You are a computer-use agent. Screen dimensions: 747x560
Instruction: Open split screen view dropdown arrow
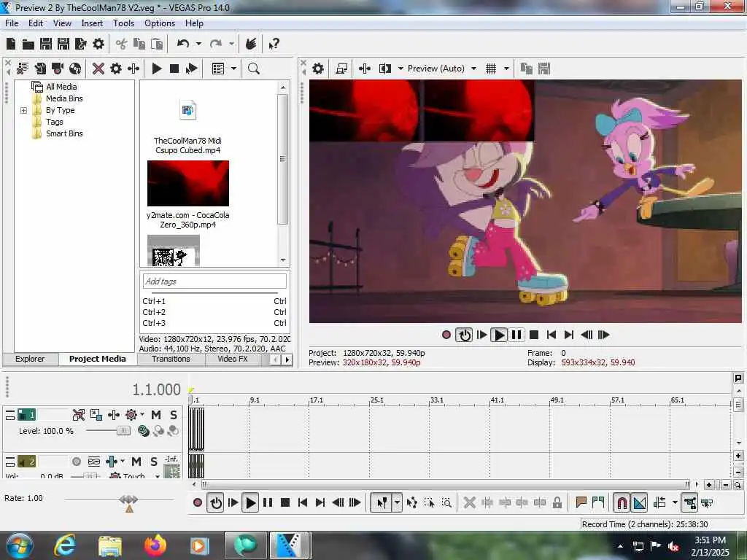click(x=400, y=69)
